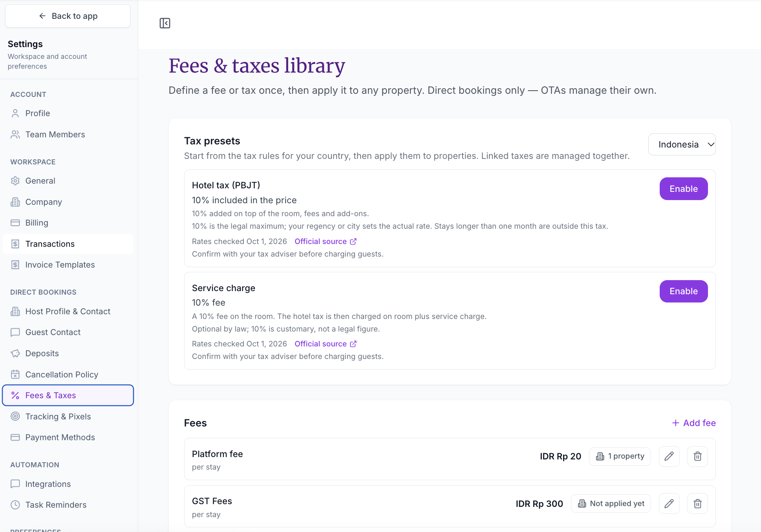The image size is (761, 532).
Task: Delete the Platform fee with trash icon
Action: point(697,456)
